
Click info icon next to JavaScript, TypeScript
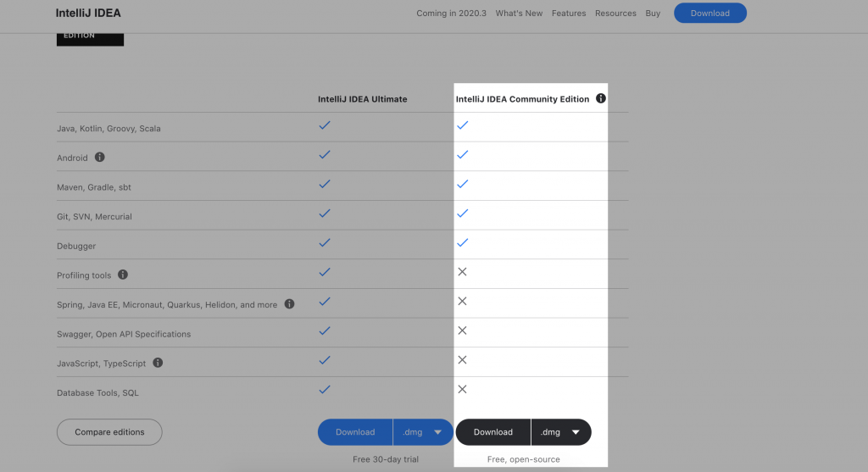coord(158,363)
